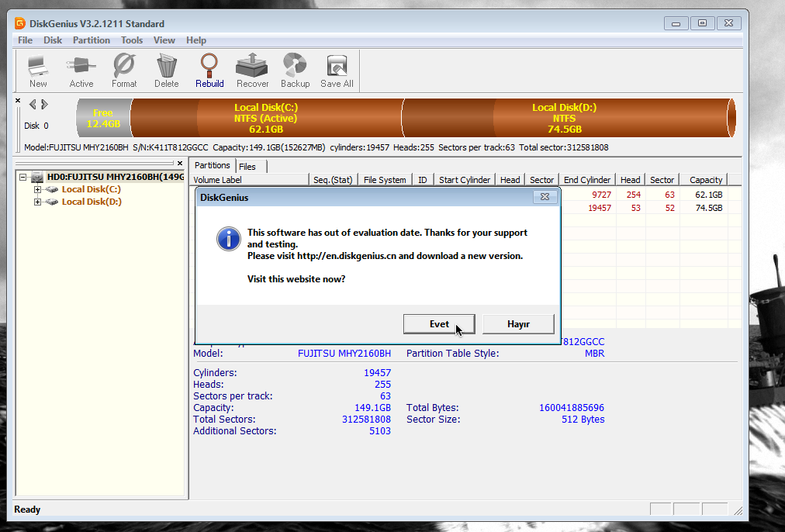Select Local Disk(C:) label in tree
This screenshot has height=532, width=785.
pos(91,189)
